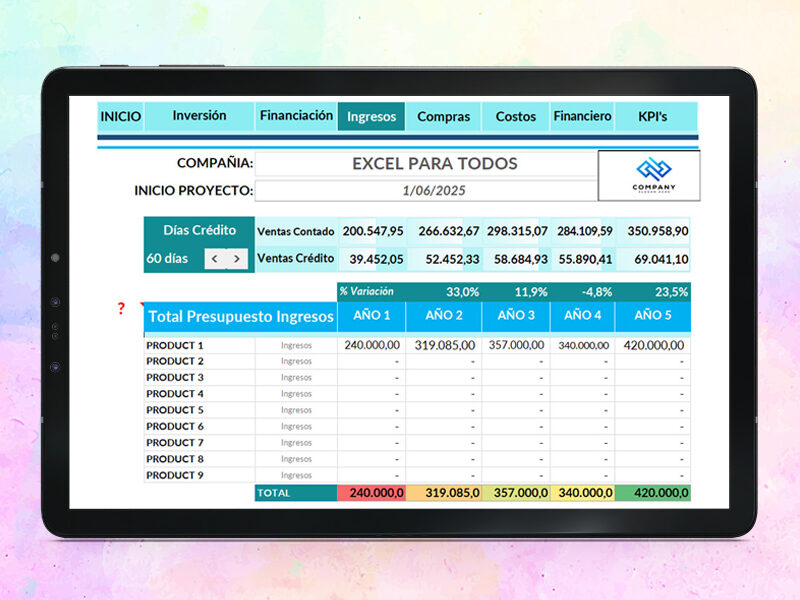Select the Ingresos tab
The image size is (800, 600).
pos(371,116)
